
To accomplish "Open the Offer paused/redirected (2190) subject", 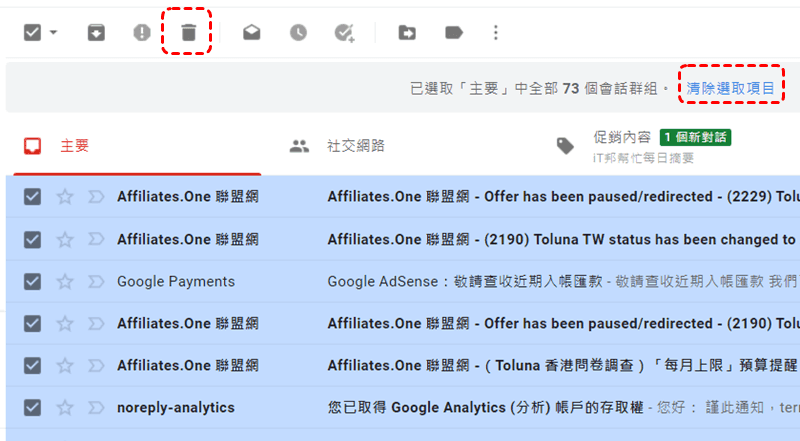I will [564, 323].
